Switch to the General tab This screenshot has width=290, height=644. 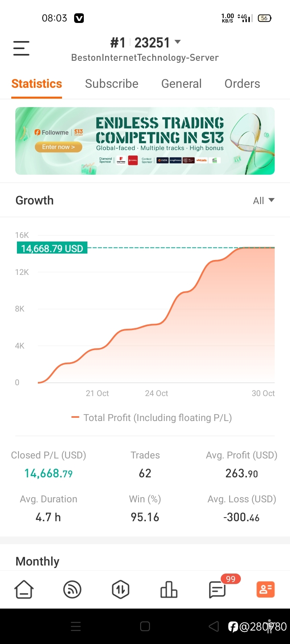[181, 84]
